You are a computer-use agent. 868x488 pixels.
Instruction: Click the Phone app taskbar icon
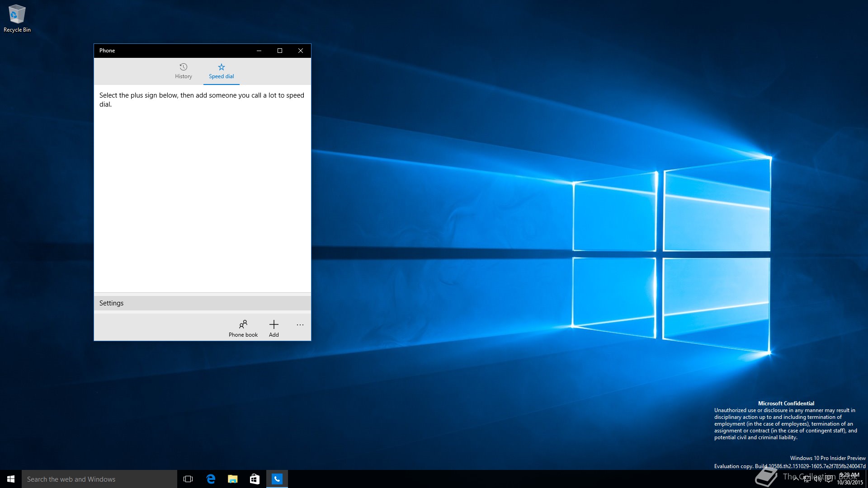tap(277, 479)
